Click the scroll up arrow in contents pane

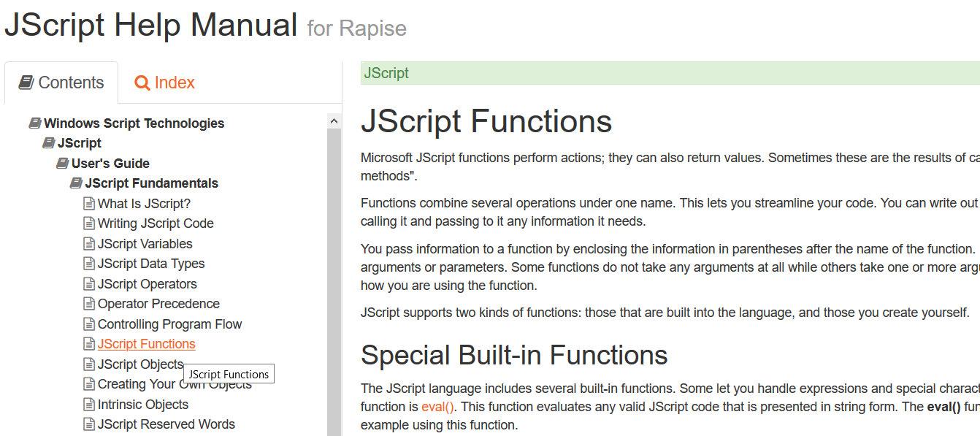[334, 121]
